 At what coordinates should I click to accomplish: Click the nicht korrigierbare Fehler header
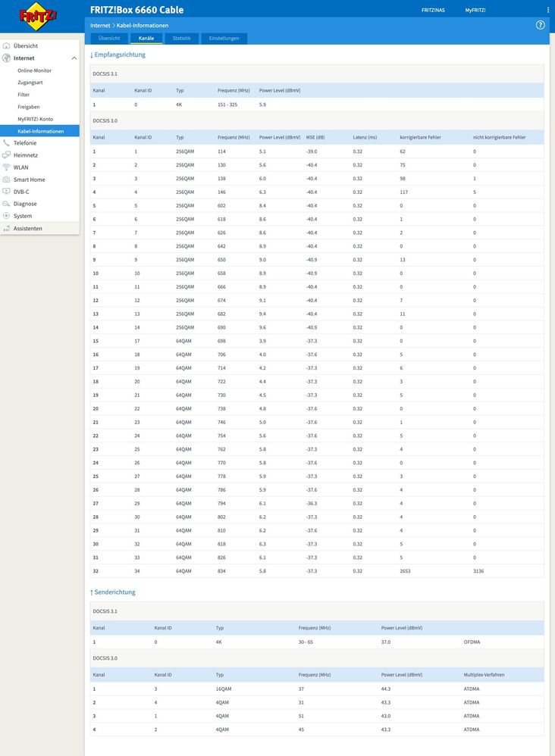point(499,137)
